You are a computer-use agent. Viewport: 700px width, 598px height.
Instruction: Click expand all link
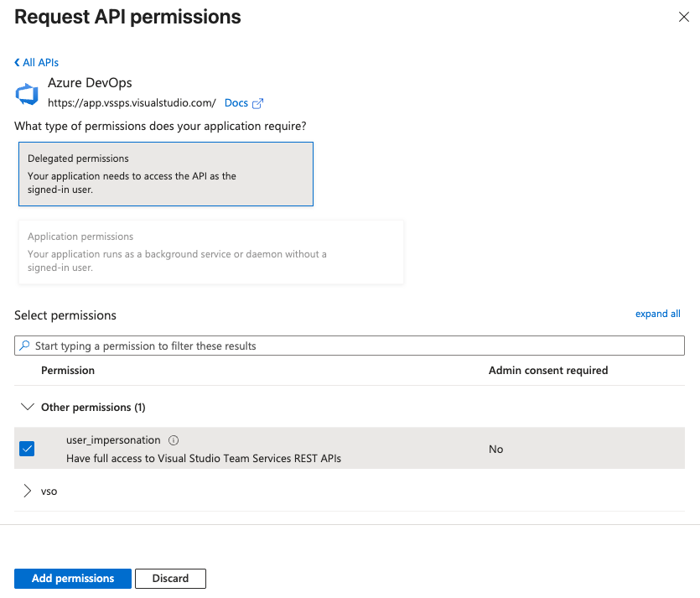point(657,314)
